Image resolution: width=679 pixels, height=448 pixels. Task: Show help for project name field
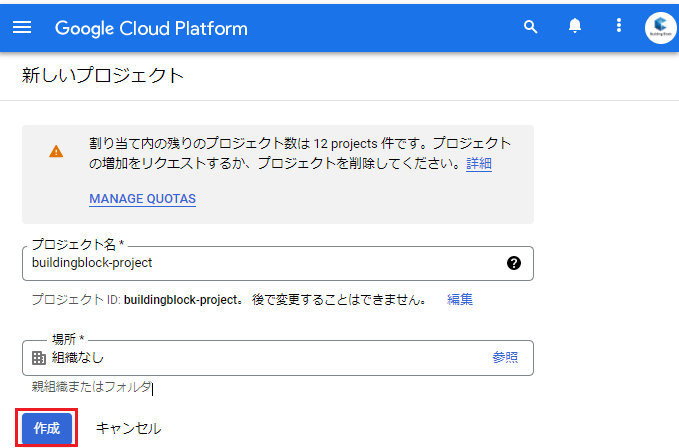tap(514, 263)
